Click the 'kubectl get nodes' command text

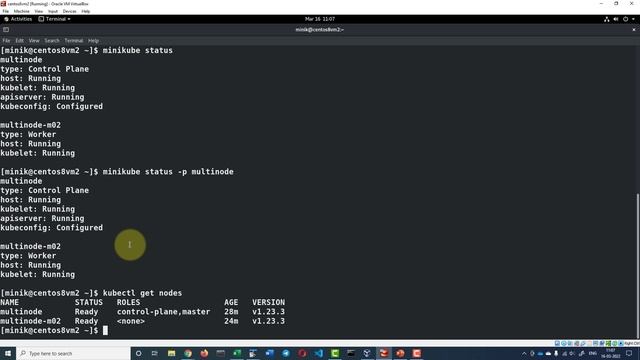[142, 293]
